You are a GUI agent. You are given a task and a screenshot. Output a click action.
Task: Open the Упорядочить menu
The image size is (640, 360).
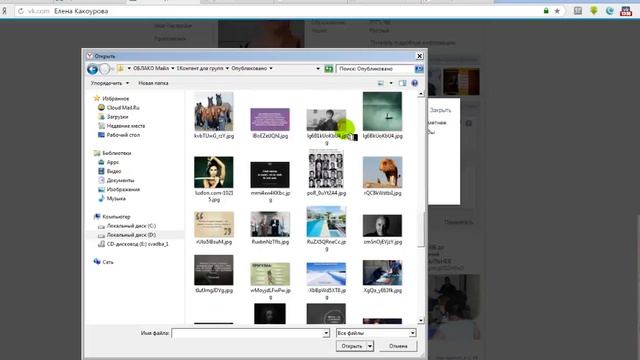click(109, 83)
